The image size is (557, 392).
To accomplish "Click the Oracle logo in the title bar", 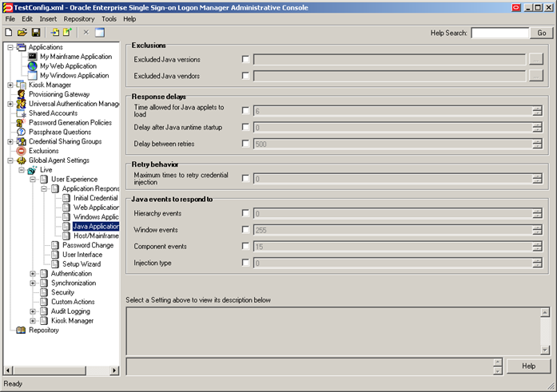I will (7, 7).
